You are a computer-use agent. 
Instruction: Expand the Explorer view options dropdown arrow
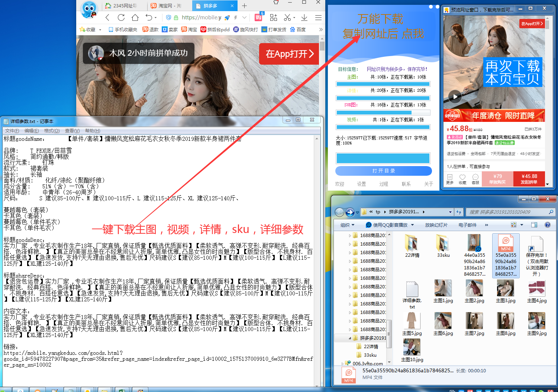522,225
